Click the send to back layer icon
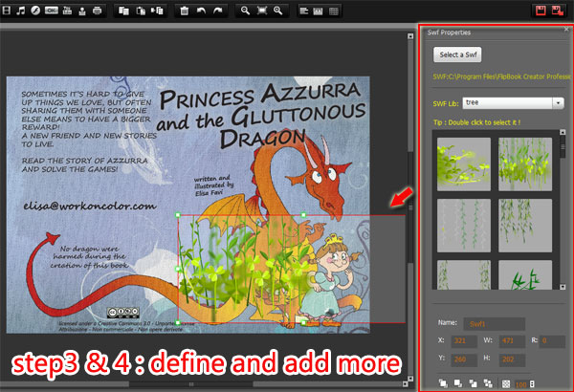 coord(458,383)
